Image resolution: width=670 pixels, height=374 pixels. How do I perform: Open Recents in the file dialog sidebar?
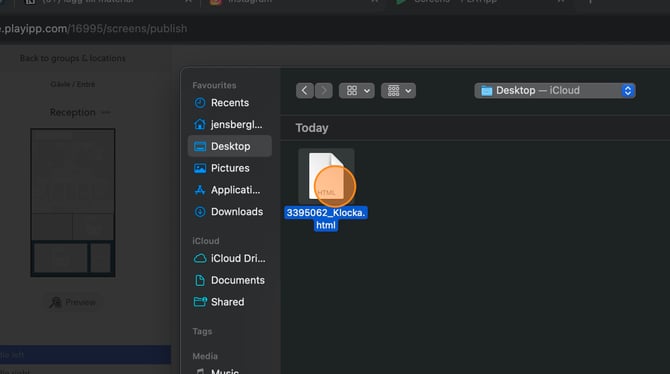tap(229, 103)
